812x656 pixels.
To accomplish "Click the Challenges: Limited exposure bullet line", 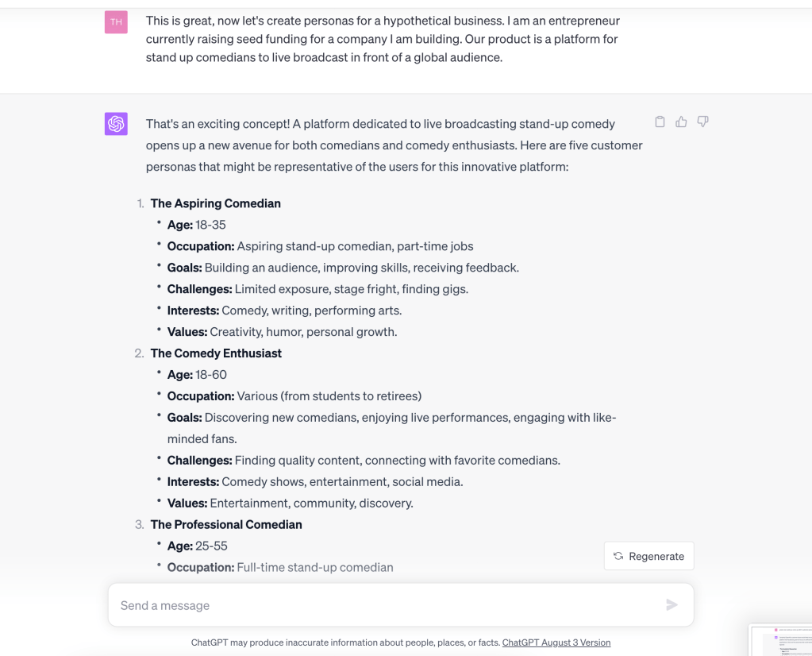I will (317, 289).
